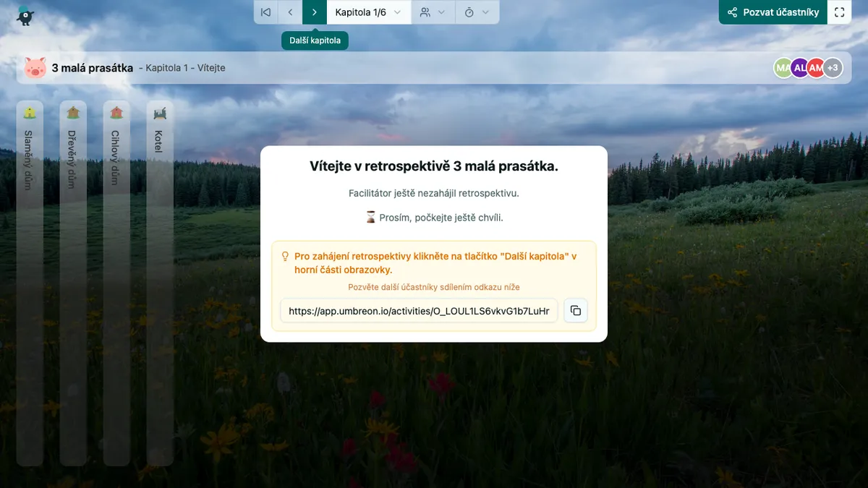Viewport: 868px width, 488px height.
Task: Expand the participants dropdown chevron
Action: [442, 12]
